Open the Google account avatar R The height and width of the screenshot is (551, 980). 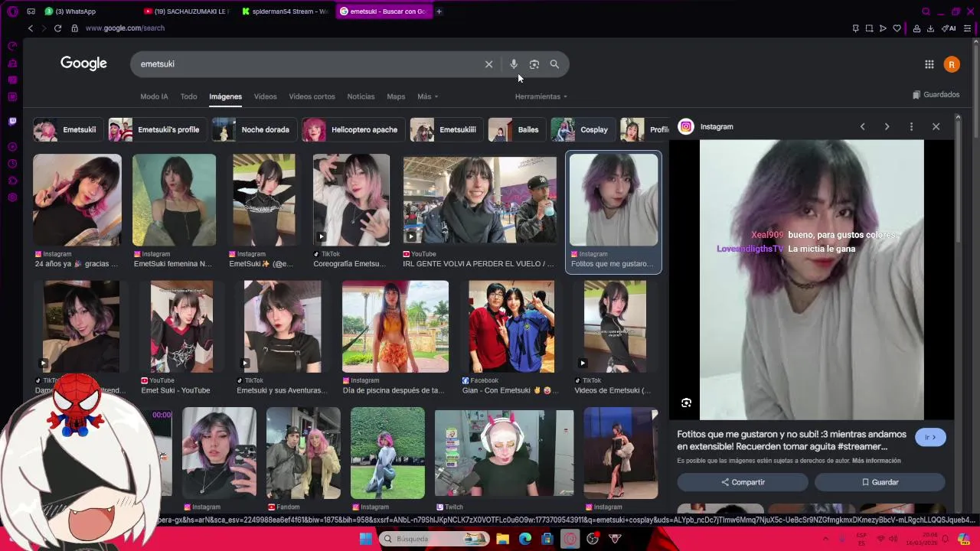(x=952, y=64)
